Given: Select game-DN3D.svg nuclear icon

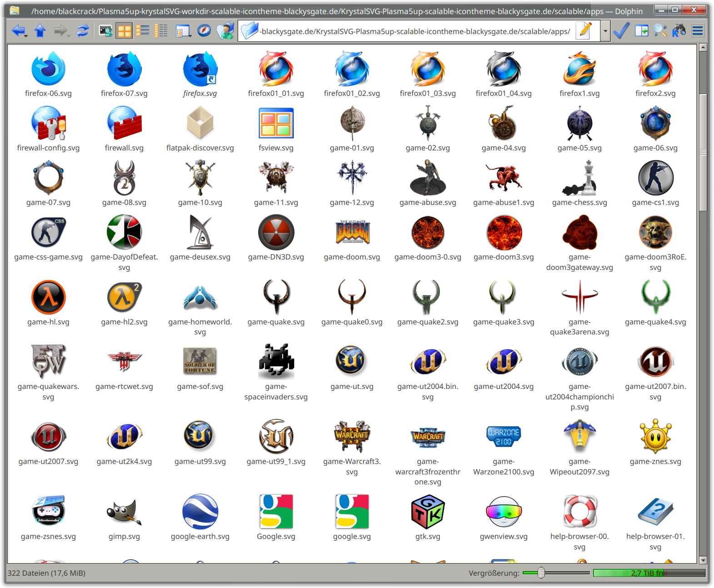Looking at the screenshot, I should pos(276,233).
